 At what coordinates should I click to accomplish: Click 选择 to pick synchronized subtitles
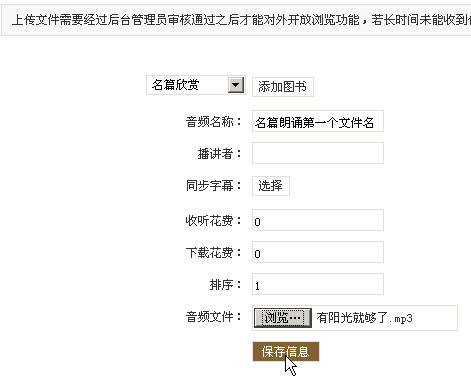tap(271, 186)
